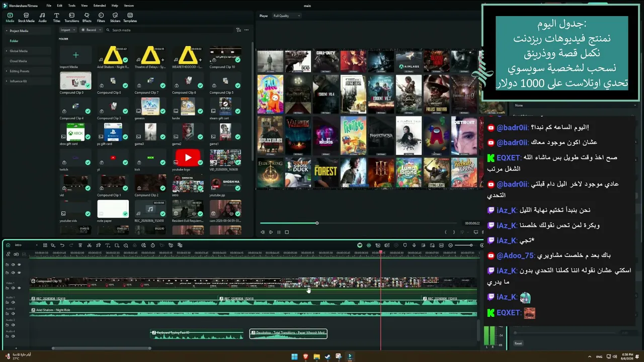Click the player play button
This screenshot has height=362, width=644.
[271, 232]
